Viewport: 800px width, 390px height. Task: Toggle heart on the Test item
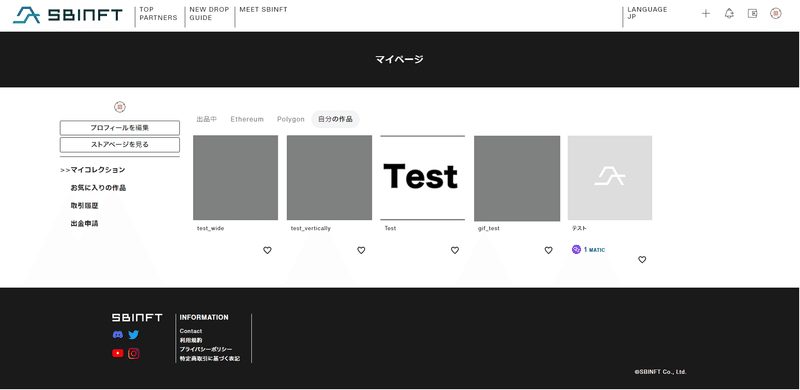click(455, 250)
